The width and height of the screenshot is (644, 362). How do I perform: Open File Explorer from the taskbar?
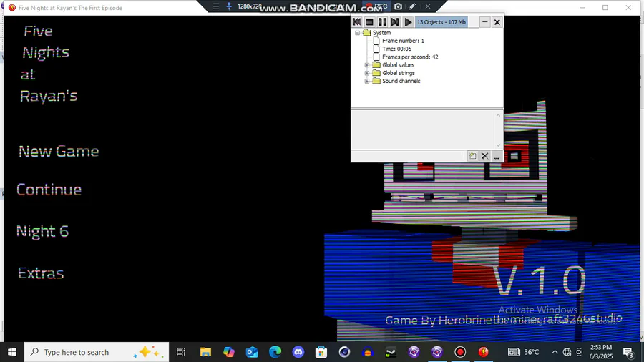click(x=205, y=352)
